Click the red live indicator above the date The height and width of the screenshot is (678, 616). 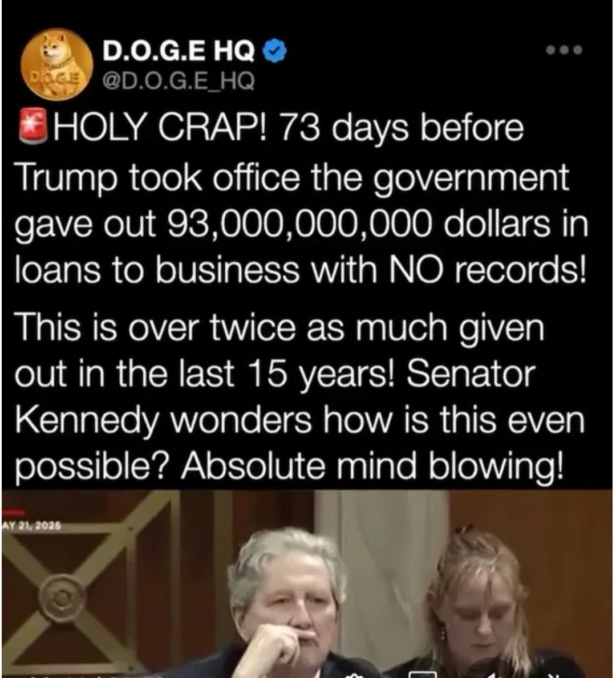[14, 513]
